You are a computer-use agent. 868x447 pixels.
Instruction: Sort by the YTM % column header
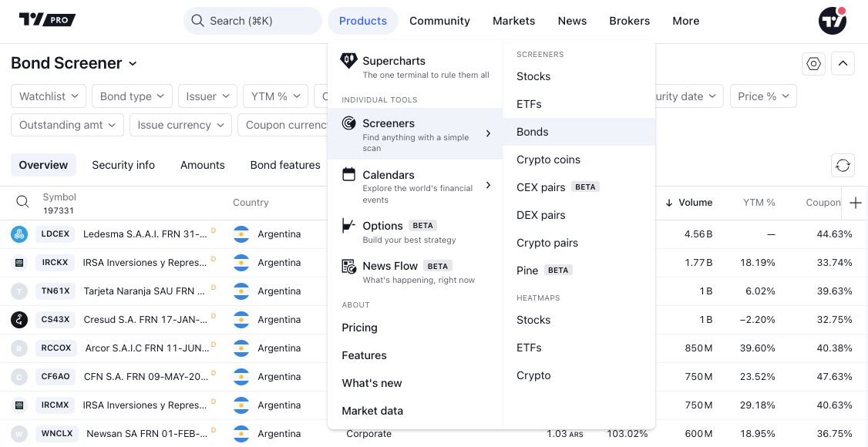click(759, 203)
